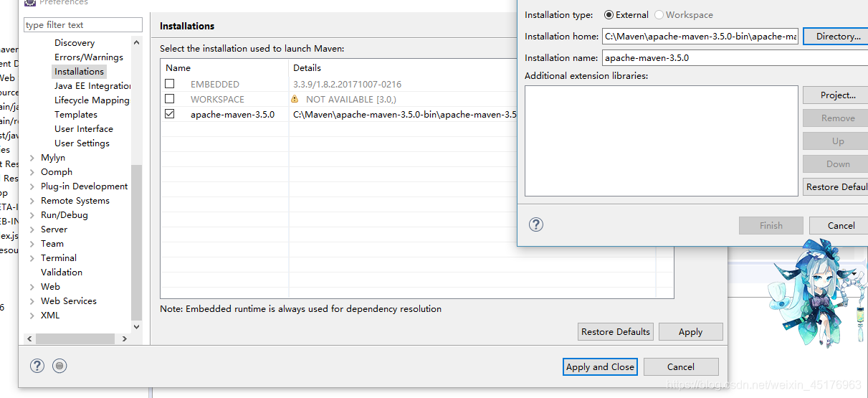Open the Discovery preference page
Image resolution: width=868 pixels, height=398 pixels.
point(75,43)
